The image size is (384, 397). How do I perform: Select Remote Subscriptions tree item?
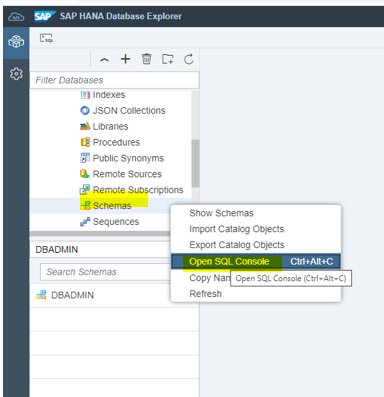point(138,190)
